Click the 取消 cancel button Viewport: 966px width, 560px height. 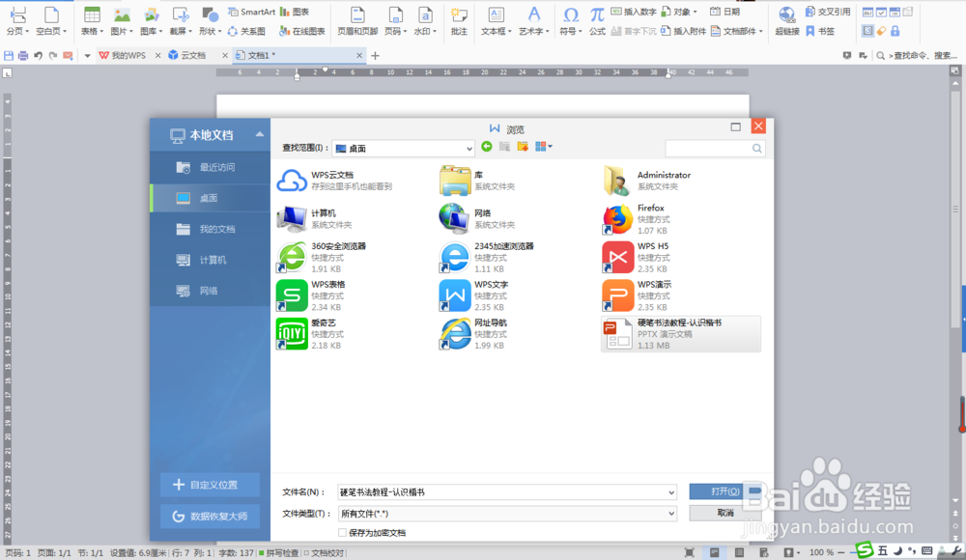tap(725, 513)
